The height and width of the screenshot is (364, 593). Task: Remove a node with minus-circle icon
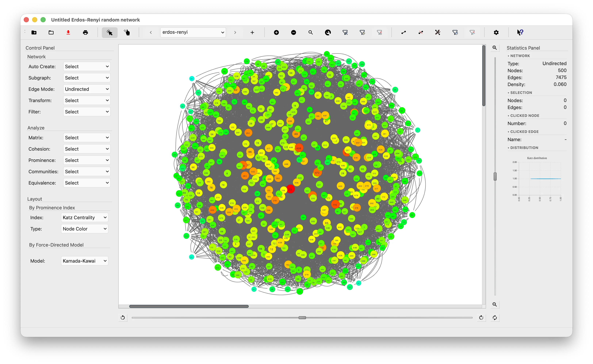(x=294, y=32)
